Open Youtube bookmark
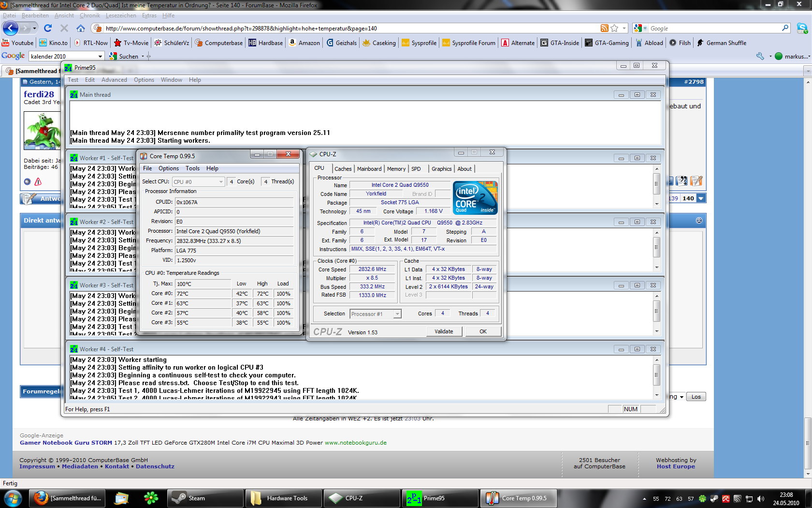 click(x=18, y=43)
